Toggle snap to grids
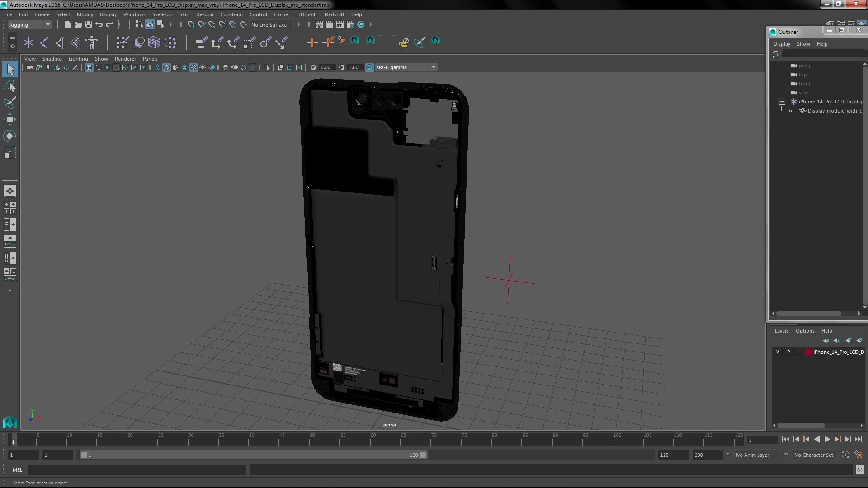The width and height of the screenshot is (868, 488). pyautogui.click(x=191, y=25)
